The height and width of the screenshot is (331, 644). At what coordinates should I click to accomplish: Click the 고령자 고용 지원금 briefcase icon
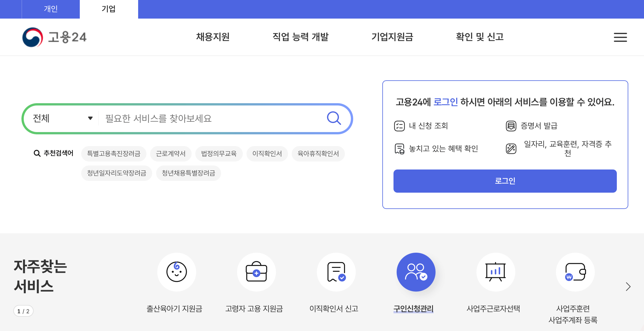tap(256, 272)
